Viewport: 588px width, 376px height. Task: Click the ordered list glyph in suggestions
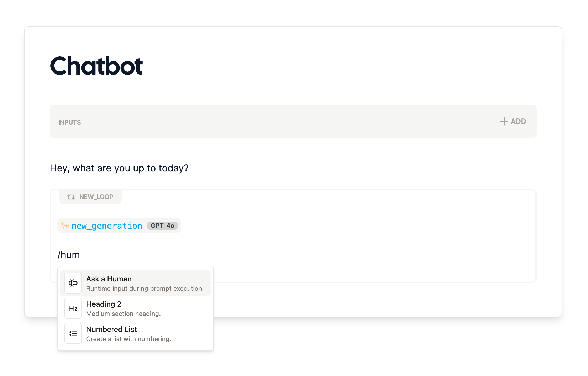click(73, 333)
